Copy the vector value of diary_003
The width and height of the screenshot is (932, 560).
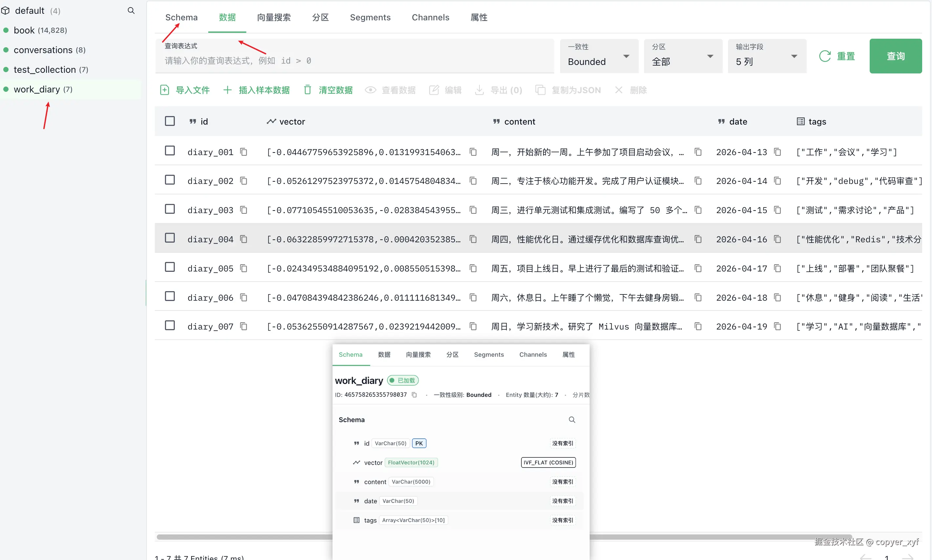tap(473, 210)
